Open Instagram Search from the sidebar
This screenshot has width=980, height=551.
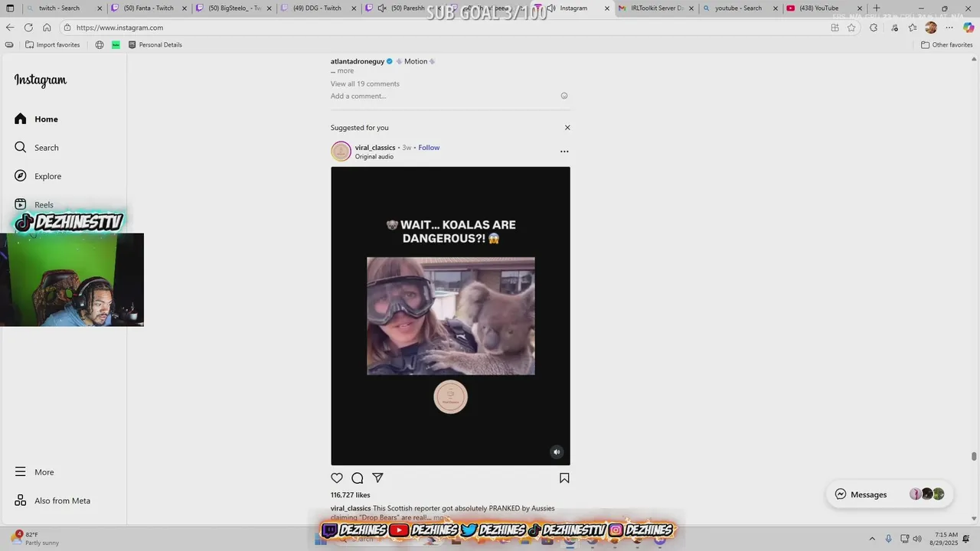click(x=36, y=147)
